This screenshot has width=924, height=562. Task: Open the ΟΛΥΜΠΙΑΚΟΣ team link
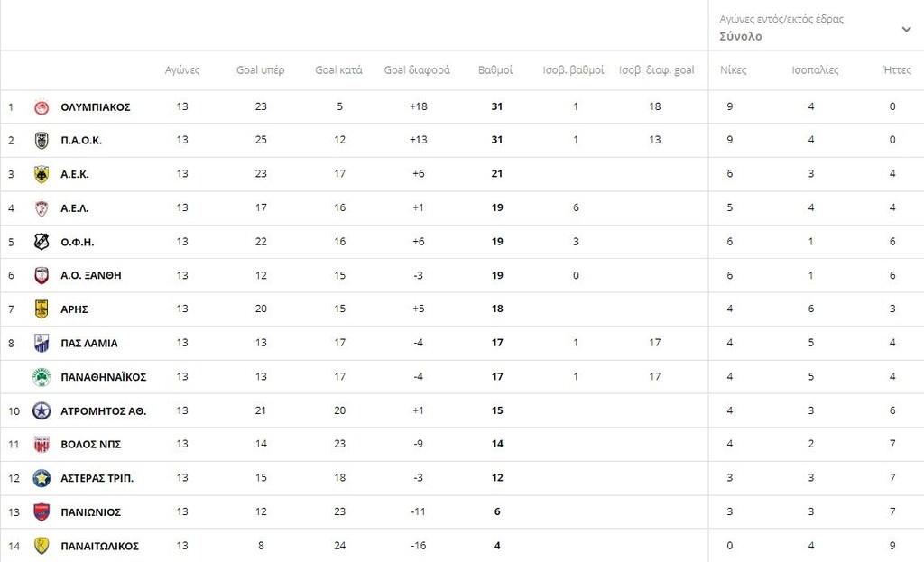click(x=96, y=107)
